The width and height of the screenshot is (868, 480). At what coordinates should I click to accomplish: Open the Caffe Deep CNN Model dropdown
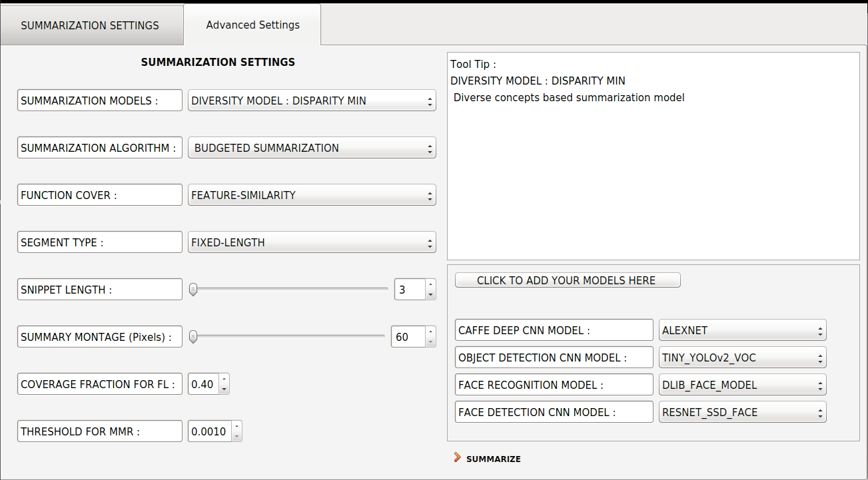tap(743, 330)
